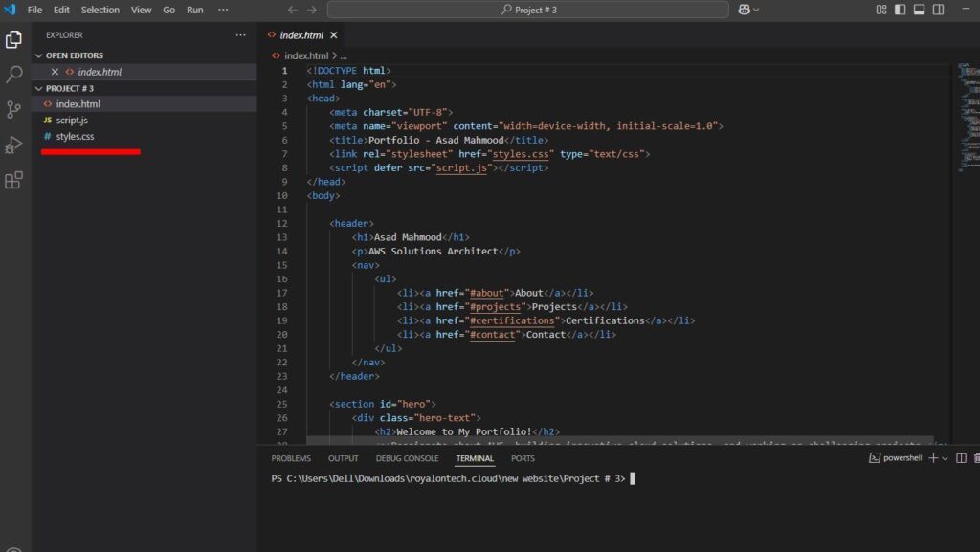This screenshot has height=552, width=980.
Task: Toggle the secondary side bar visibility
Action: coord(938,10)
